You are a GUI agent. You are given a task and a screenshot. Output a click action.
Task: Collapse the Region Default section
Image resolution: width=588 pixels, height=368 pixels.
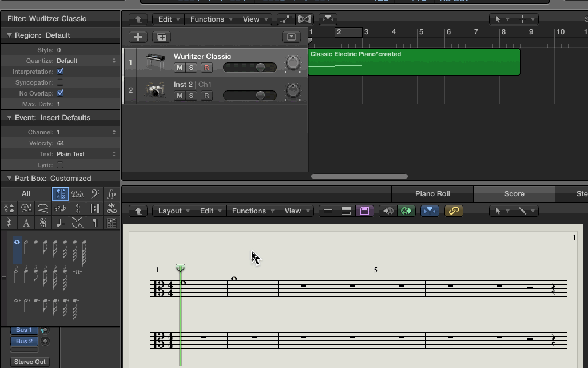pos(9,35)
